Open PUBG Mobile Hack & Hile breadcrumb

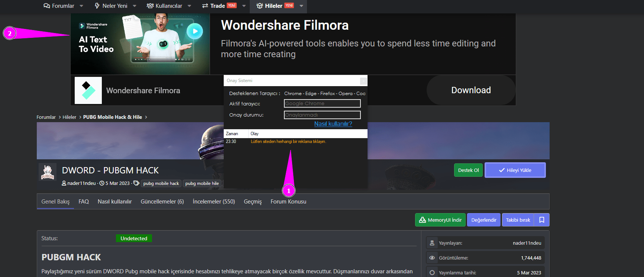(113, 117)
